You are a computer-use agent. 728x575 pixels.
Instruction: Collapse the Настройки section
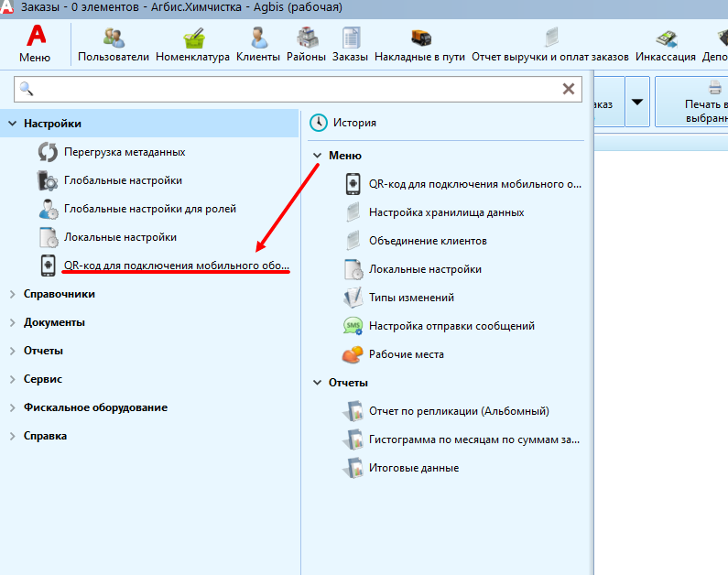pos(12,124)
